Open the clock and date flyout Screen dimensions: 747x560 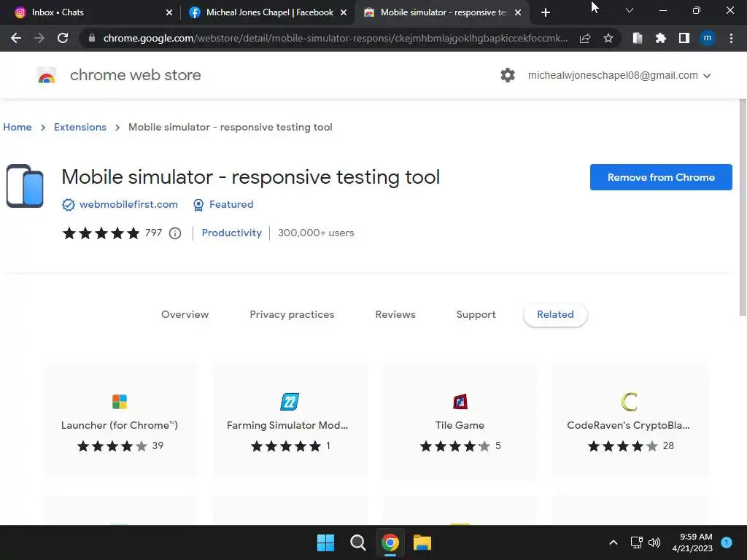click(x=692, y=542)
